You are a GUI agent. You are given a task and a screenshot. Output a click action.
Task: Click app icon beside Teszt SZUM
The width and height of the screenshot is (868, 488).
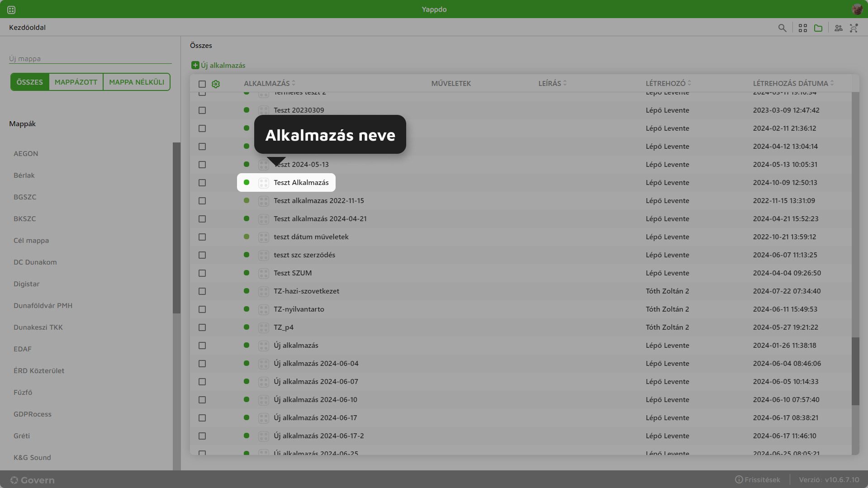(x=264, y=273)
